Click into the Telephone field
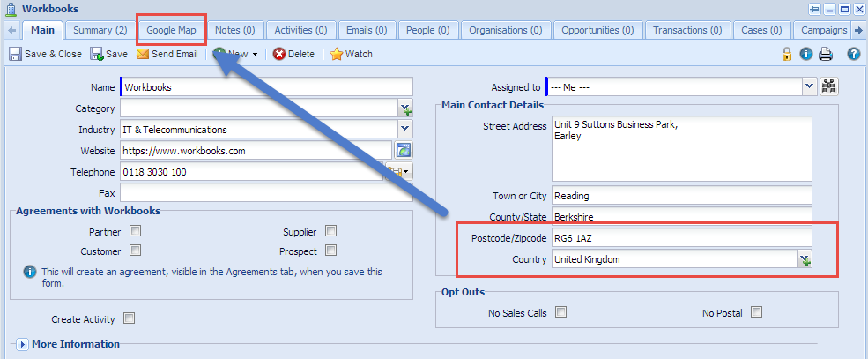The height and width of the screenshot is (359, 868). click(x=252, y=172)
